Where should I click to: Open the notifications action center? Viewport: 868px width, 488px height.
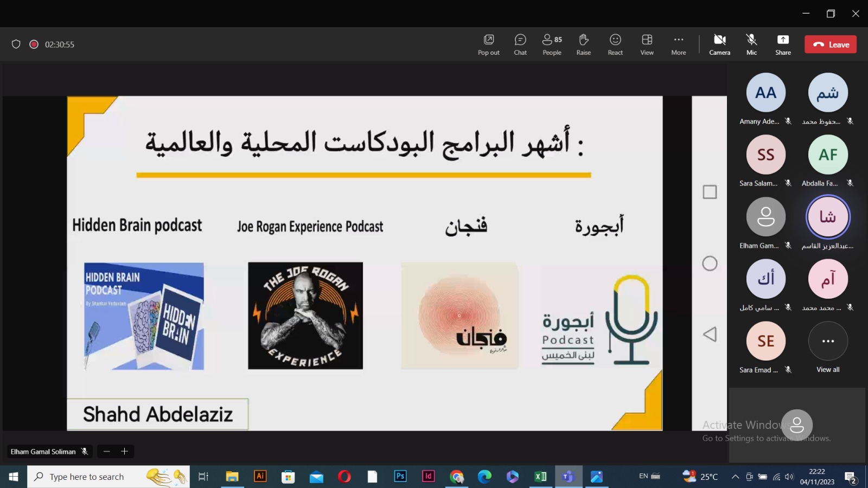pos(850,477)
